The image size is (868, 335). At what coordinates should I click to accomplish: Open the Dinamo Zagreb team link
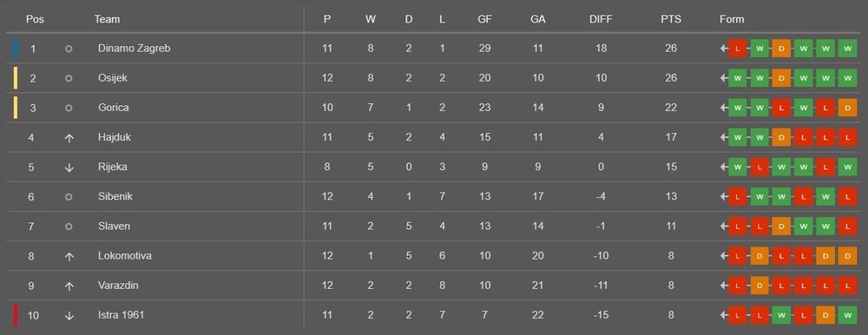(134, 49)
